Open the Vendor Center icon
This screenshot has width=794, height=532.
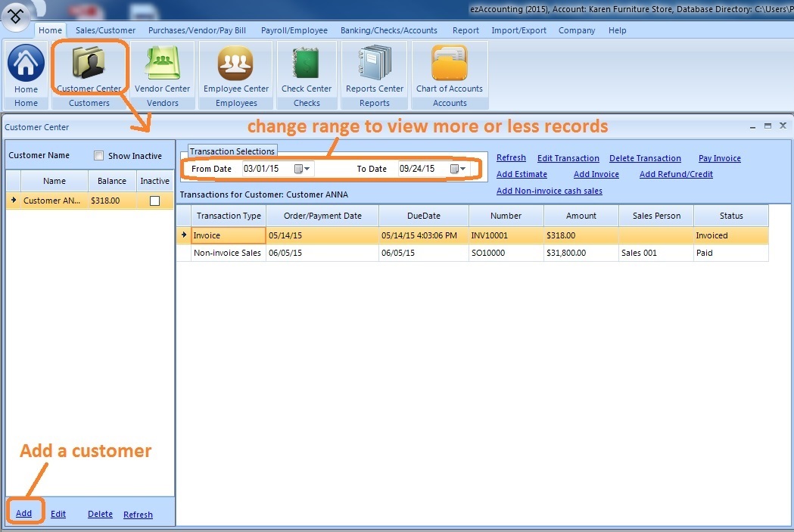coord(162,64)
